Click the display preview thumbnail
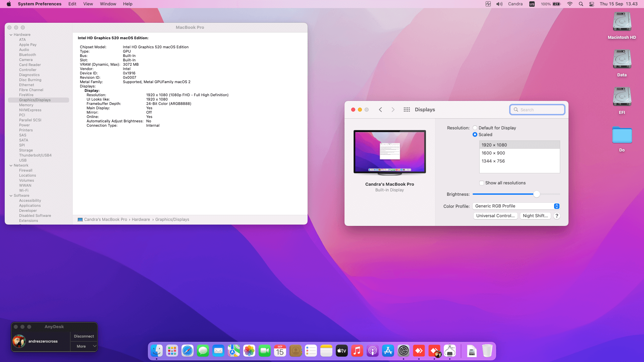Viewport: 644px width, 362px height. pyautogui.click(x=390, y=153)
